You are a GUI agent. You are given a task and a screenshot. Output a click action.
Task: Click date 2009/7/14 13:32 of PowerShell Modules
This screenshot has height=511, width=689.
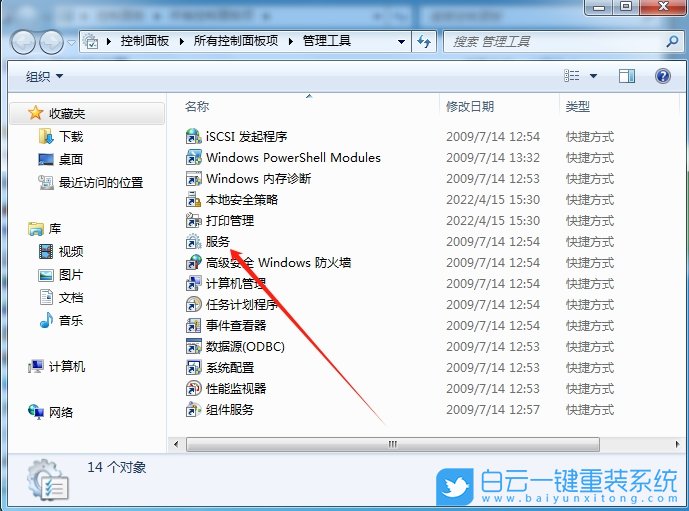pyautogui.click(x=493, y=158)
